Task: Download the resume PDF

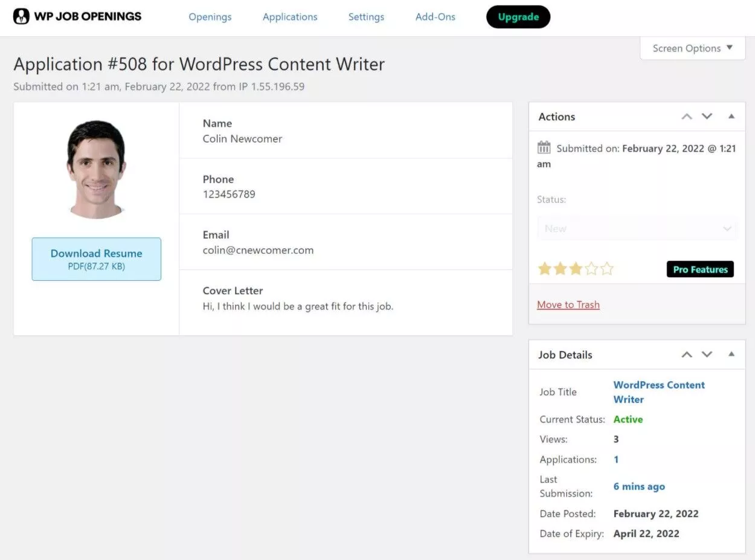Action: [97, 259]
